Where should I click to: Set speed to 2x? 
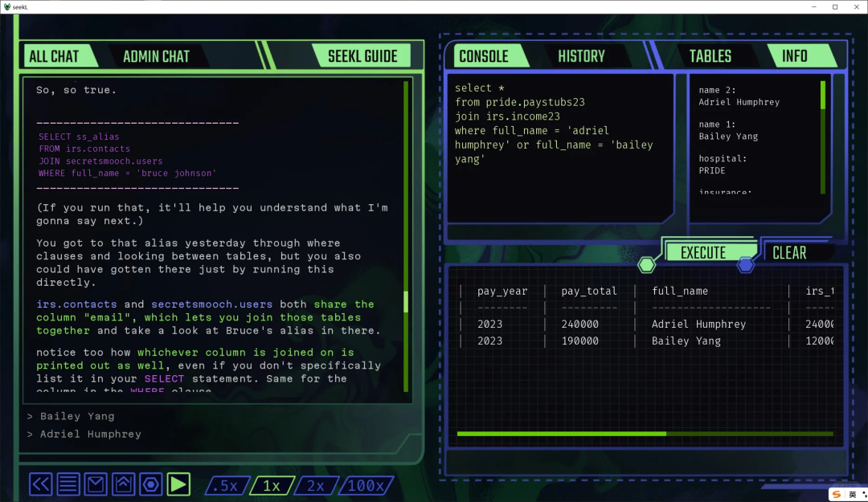[316, 486]
